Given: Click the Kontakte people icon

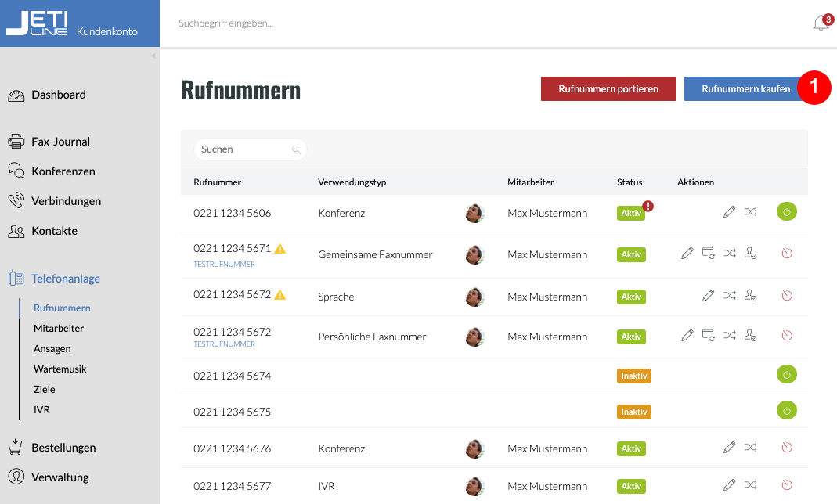Looking at the screenshot, I should click(x=16, y=231).
